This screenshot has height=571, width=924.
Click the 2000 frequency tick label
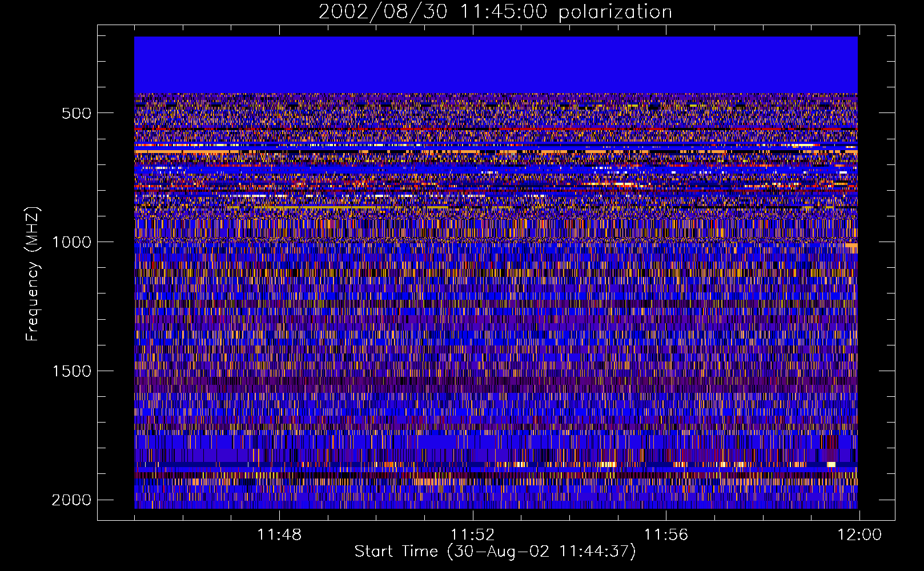(71, 500)
